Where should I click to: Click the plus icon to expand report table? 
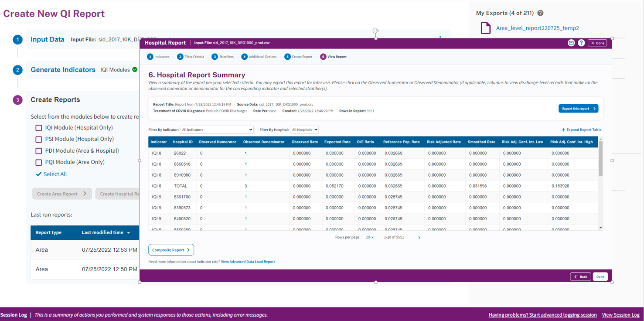click(x=563, y=130)
